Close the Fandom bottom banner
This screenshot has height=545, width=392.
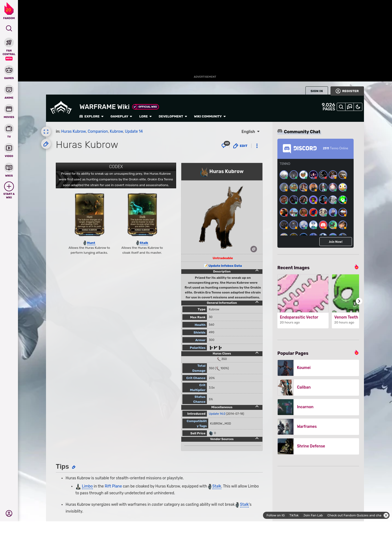coord(386,515)
